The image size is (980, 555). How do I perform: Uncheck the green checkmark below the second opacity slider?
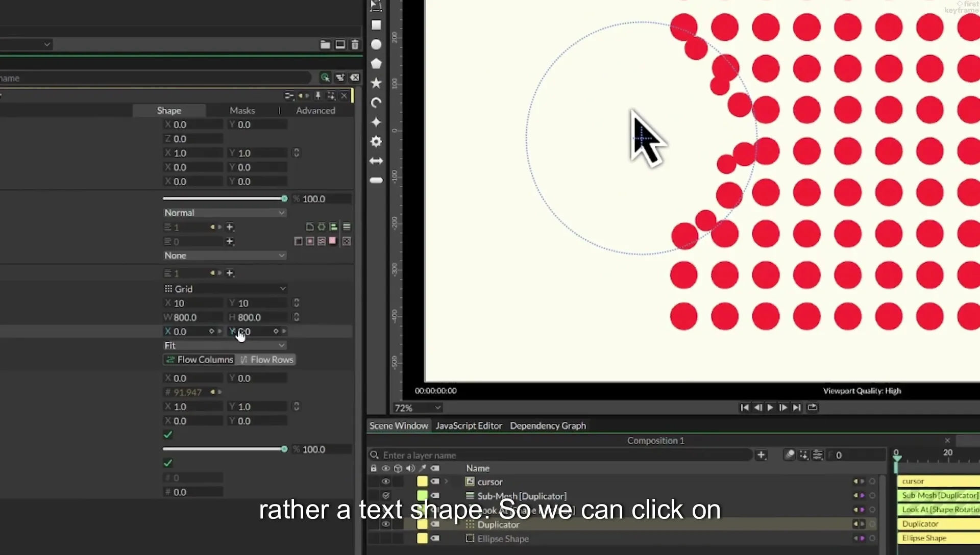point(168,463)
